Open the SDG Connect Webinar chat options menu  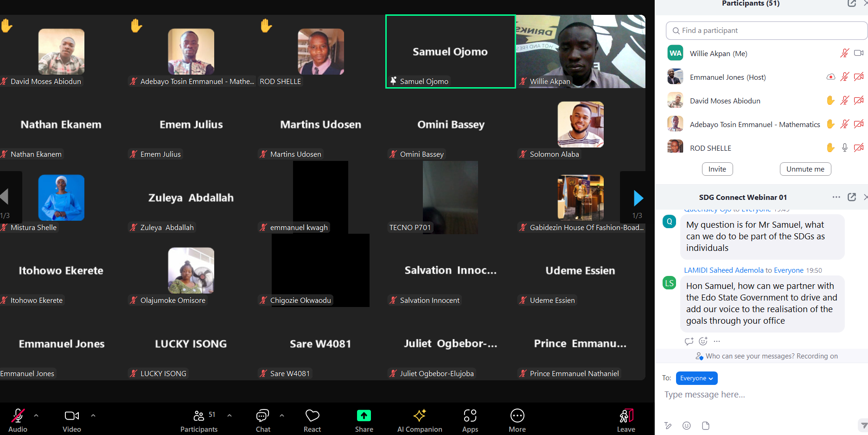pos(836,197)
